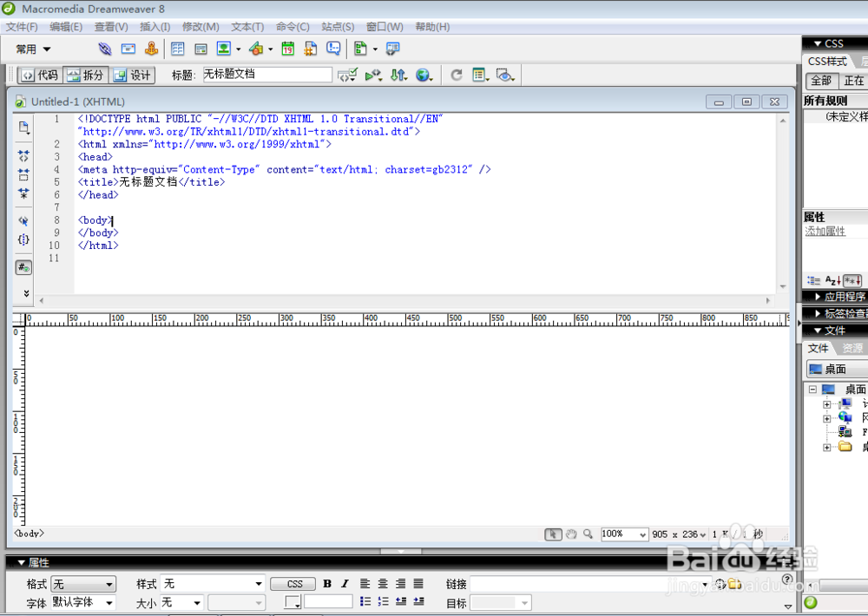Click the Check Browser Support icon
Viewport: 868px width, 616px height.
373,75
